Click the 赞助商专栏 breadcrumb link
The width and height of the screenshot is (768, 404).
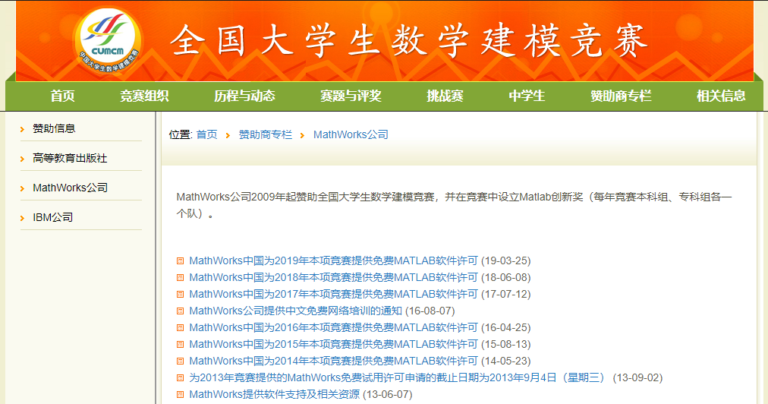click(265, 134)
